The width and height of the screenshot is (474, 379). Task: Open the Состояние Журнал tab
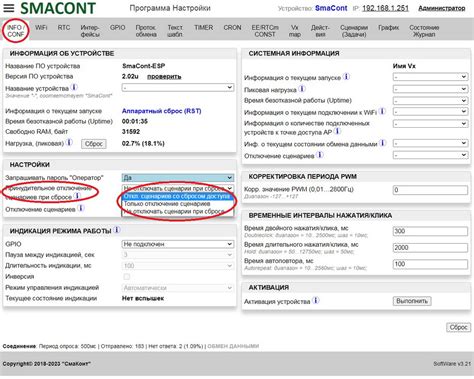click(x=424, y=31)
